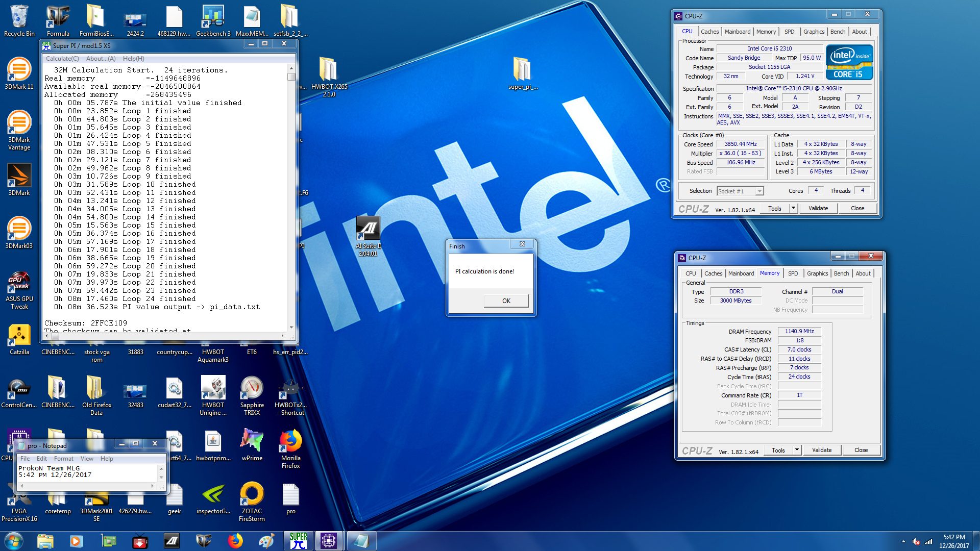Launch 3DMark 11 from desktop
Viewport: 980px width, 551px height.
point(19,73)
